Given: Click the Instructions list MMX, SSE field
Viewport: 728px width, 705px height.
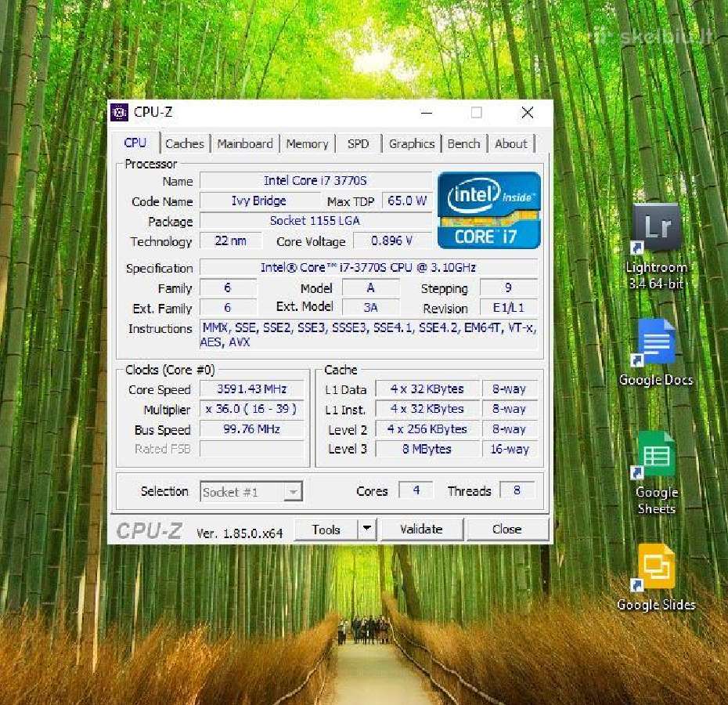Looking at the screenshot, I should [x=369, y=334].
